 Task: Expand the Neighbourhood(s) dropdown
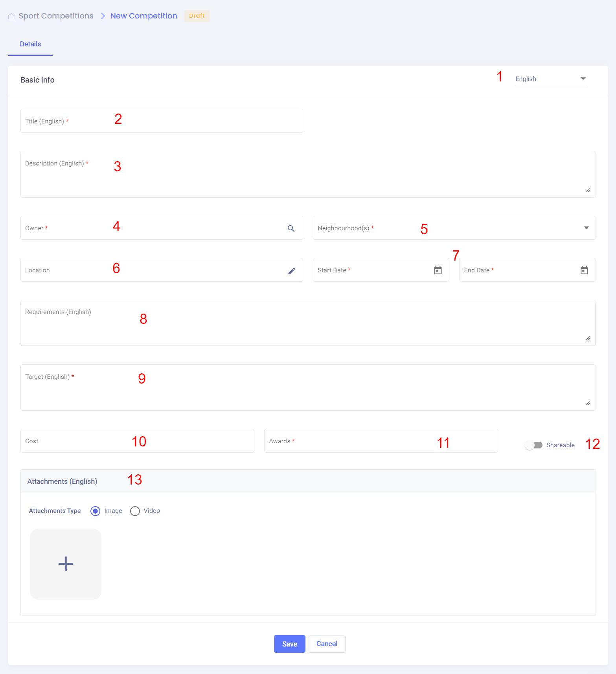coord(586,228)
